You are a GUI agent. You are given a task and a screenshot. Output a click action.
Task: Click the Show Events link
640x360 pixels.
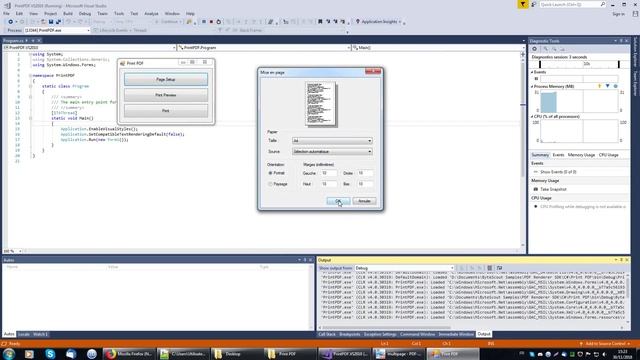coord(558,172)
